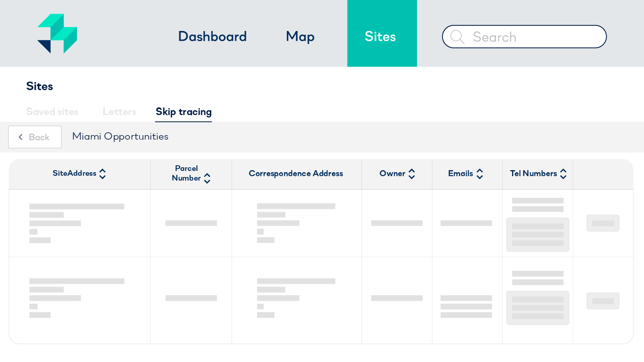Navigate to the Map page

pos(300,37)
